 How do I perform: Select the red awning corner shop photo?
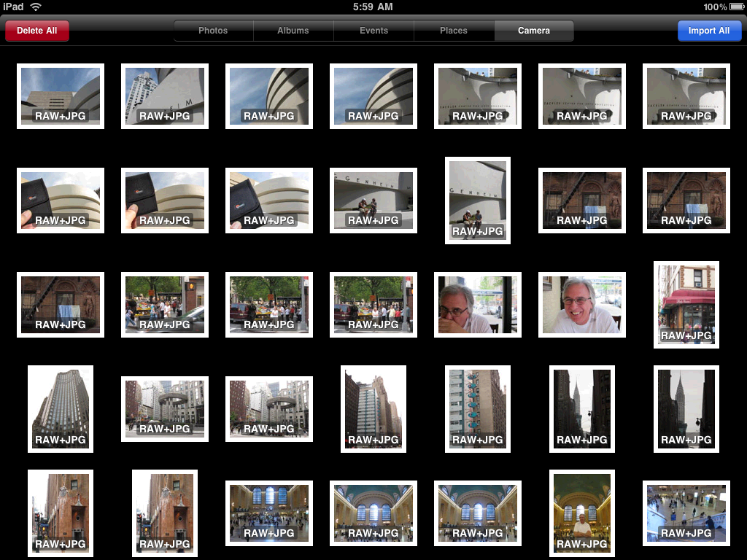tap(686, 305)
